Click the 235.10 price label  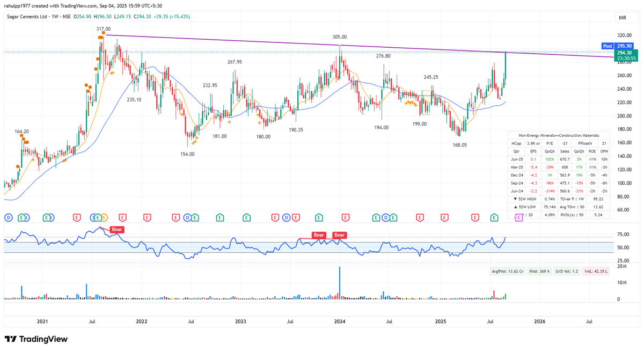[x=134, y=99]
